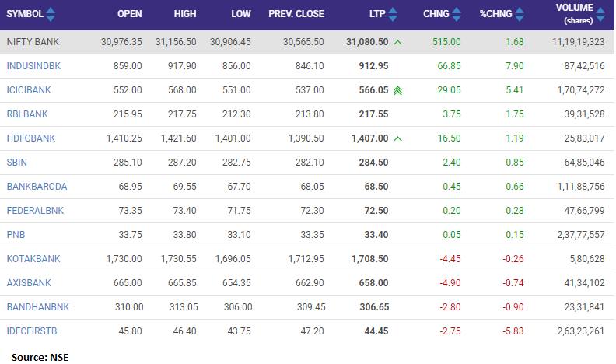
Task: Click PNB volume 2,37,77,557
Action: [581, 235]
